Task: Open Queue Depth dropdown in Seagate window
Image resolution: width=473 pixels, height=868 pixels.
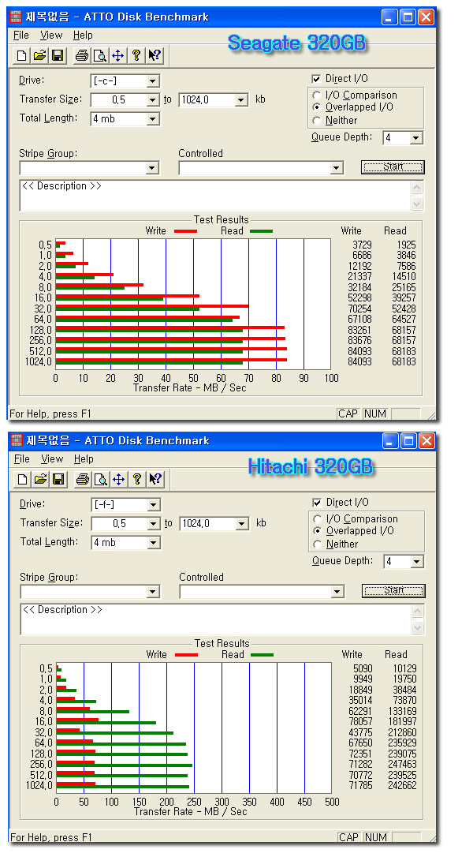Action: [416, 138]
